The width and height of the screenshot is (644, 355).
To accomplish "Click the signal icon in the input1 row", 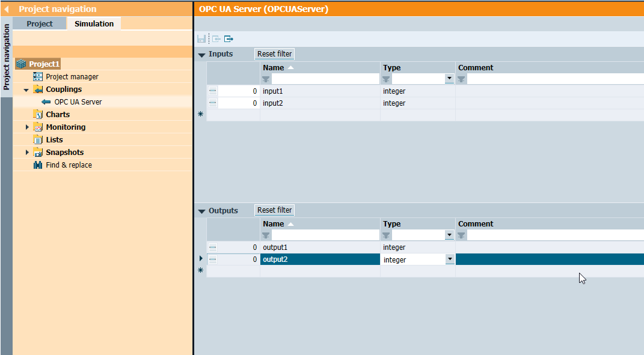I will (213, 91).
